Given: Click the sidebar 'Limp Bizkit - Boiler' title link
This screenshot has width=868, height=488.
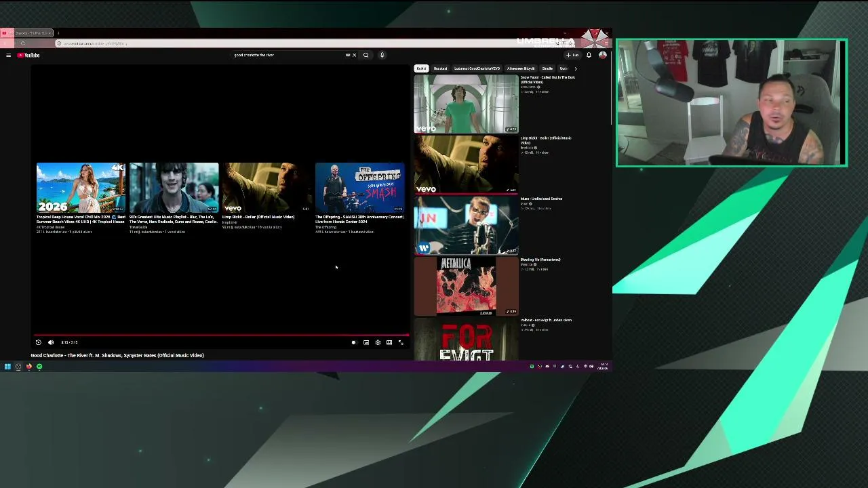Looking at the screenshot, I should (x=546, y=140).
